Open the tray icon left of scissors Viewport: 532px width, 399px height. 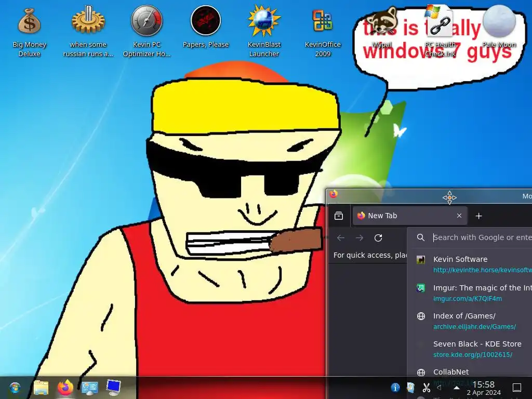[x=411, y=388]
